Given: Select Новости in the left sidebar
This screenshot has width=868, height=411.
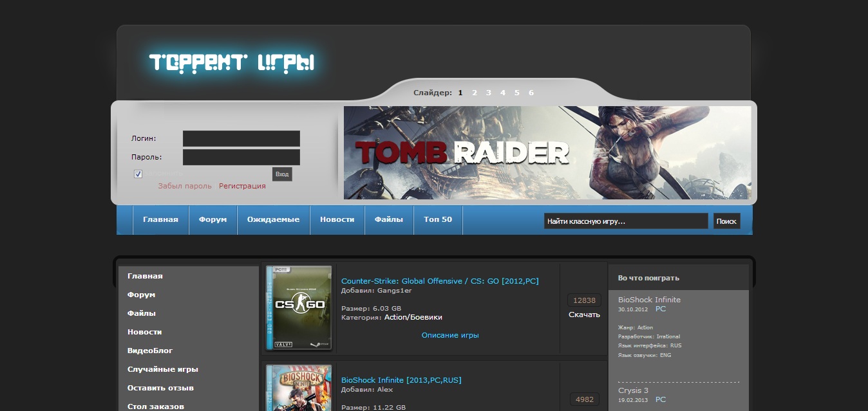Looking at the screenshot, I should click(144, 332).
